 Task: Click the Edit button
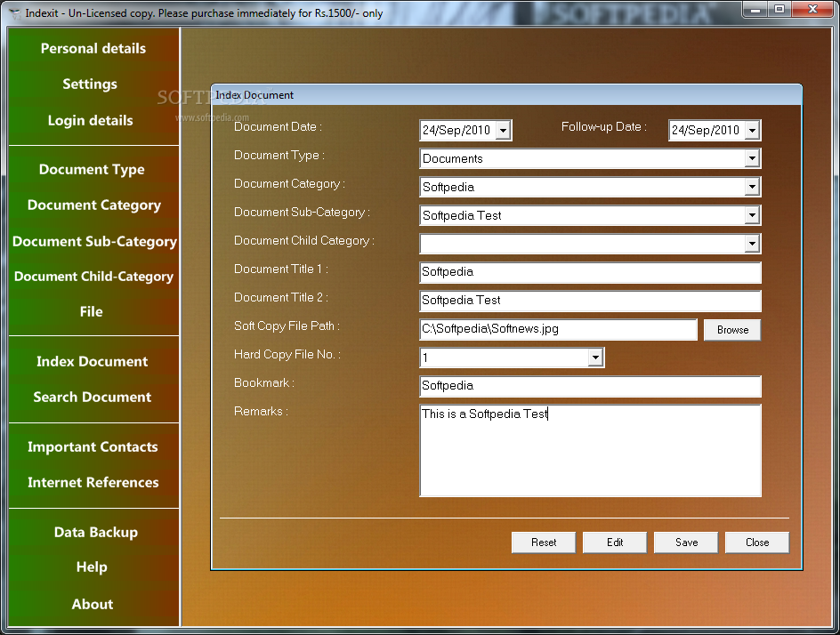point(615,543)
